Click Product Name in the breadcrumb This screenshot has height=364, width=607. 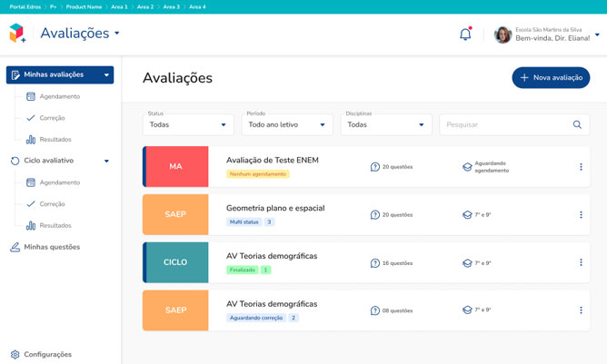[84, 7]
